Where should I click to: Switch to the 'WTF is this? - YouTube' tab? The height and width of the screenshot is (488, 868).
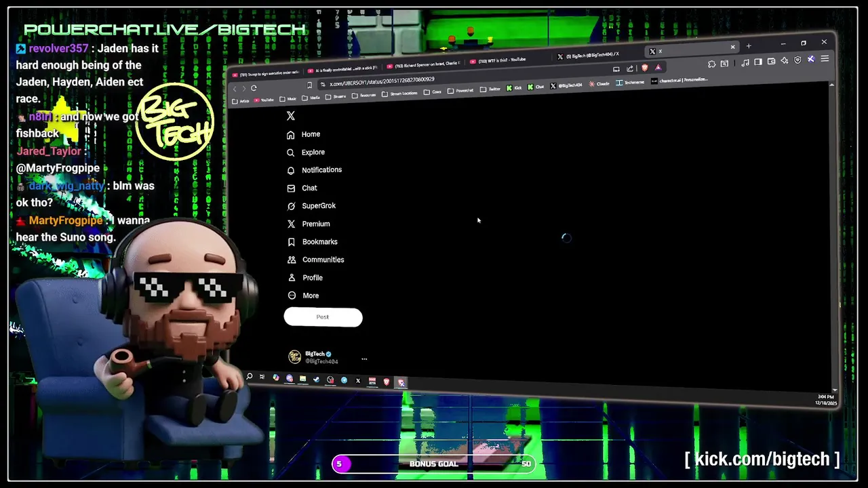tap(505, 60)
